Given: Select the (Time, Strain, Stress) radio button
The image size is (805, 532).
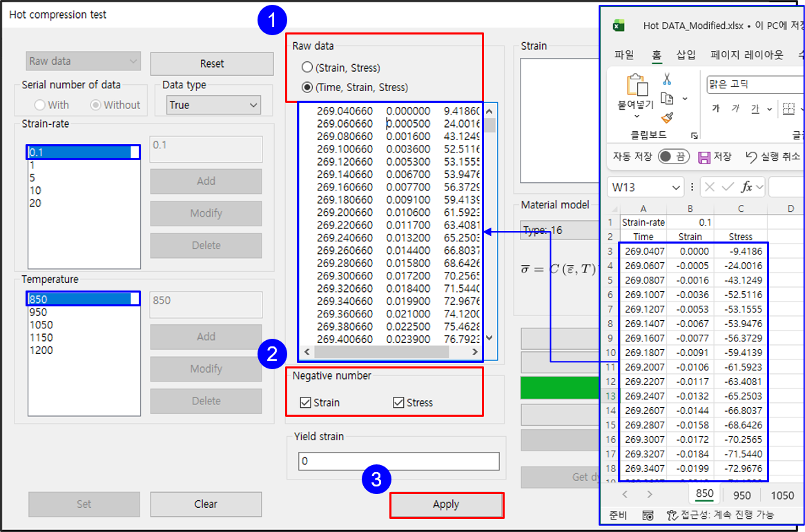Looking at the screenshot, I should click(307, 87).
